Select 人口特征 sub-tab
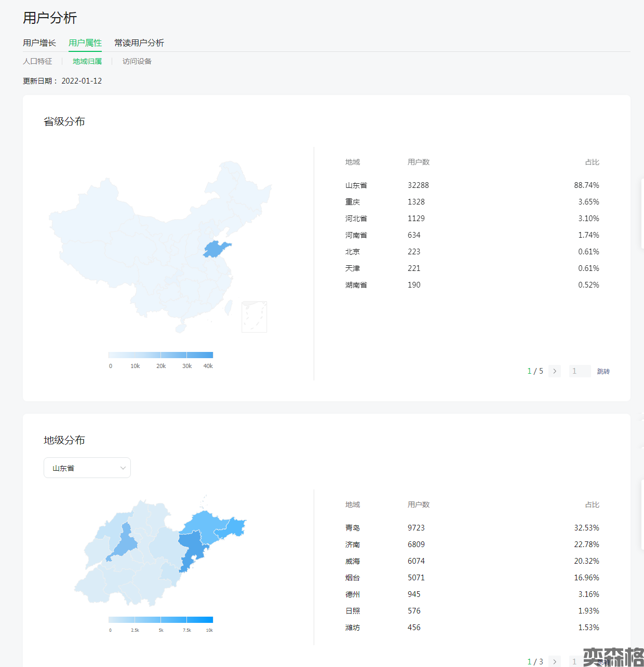This screenshot has width=644, height=667. click(37, 61)
